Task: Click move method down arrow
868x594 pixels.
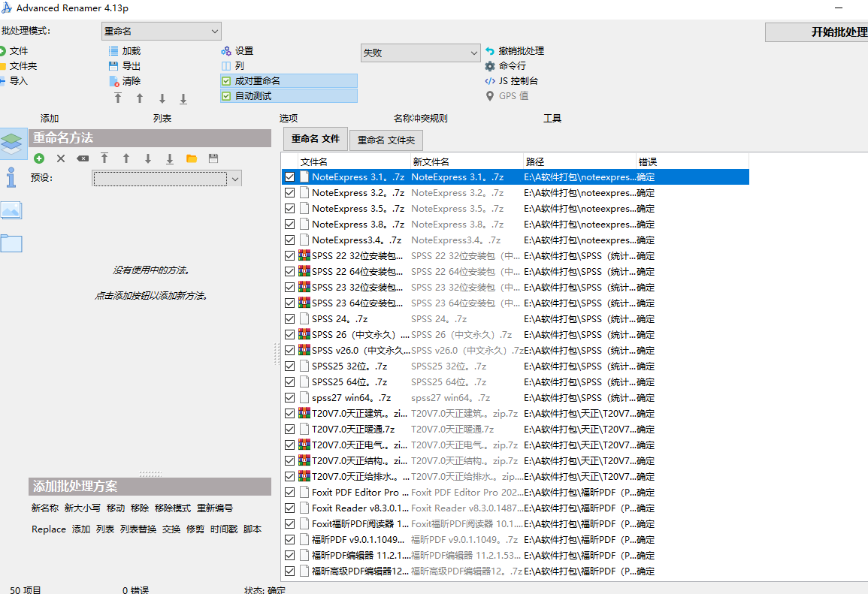Action: point(148,158)
